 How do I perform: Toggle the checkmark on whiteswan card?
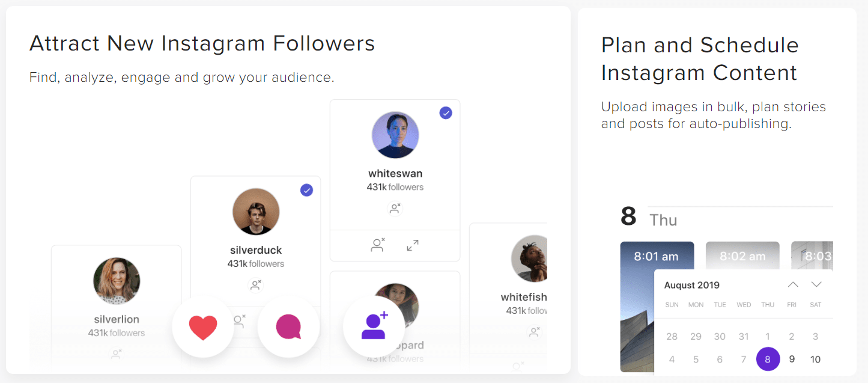(x=446, y=113)
